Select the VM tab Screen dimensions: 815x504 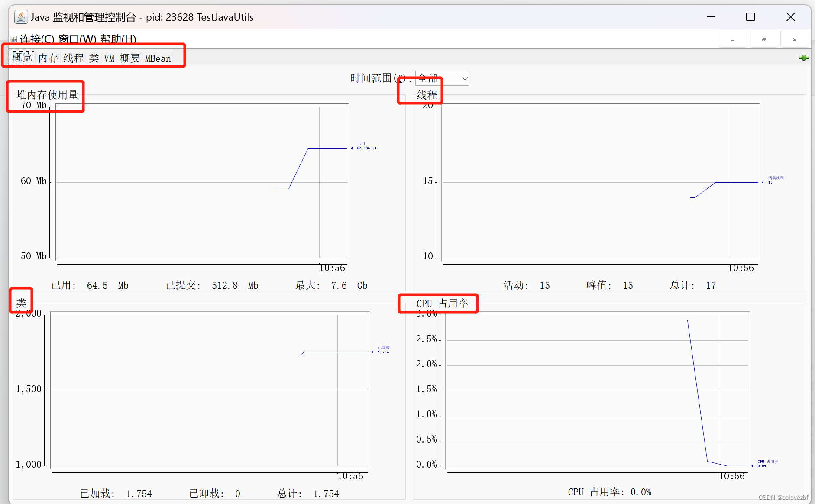coord(109,58)
